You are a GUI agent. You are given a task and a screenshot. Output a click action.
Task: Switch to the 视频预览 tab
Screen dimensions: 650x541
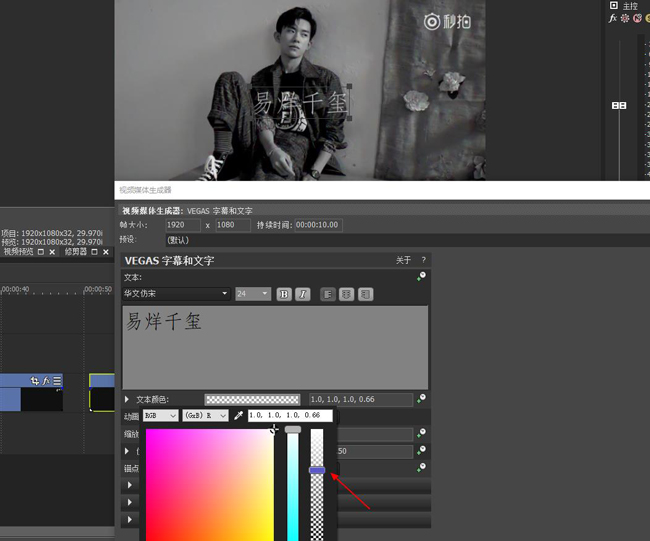(18, 252)
